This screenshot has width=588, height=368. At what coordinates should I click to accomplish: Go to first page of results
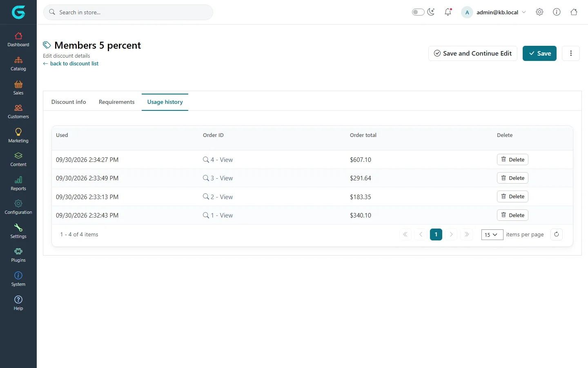[x=405, y=234]
